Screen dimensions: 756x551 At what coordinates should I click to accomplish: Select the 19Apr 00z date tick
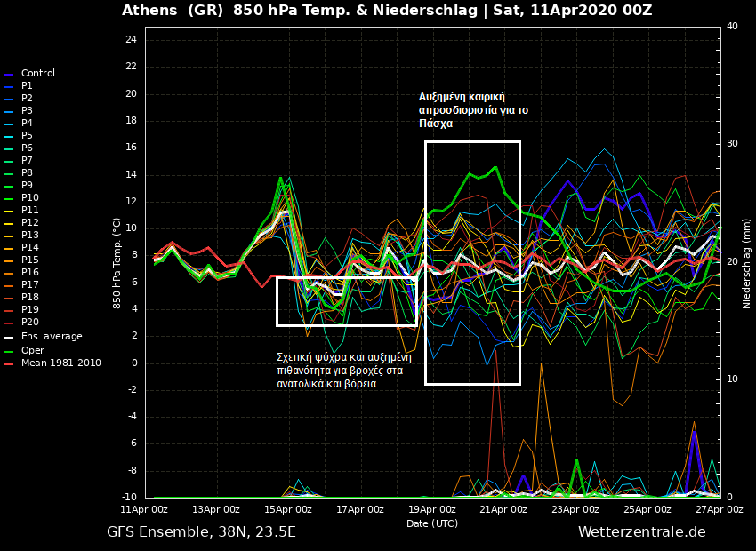432,509
